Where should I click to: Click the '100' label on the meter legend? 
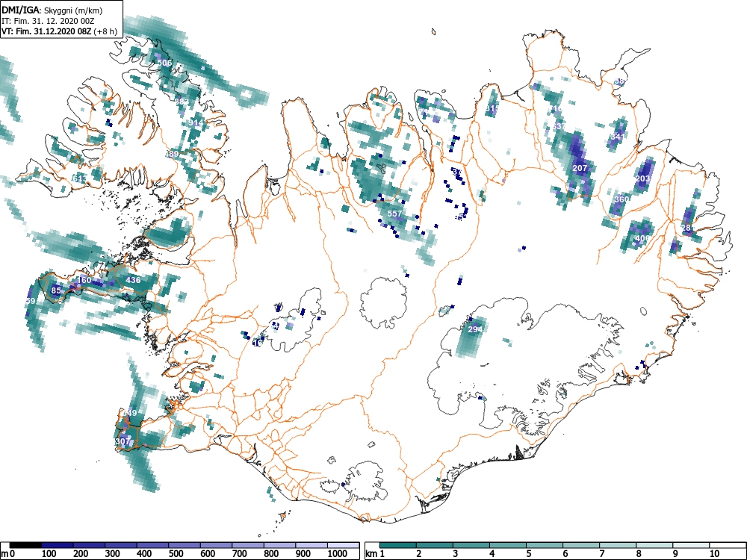(x=49, y=554)
